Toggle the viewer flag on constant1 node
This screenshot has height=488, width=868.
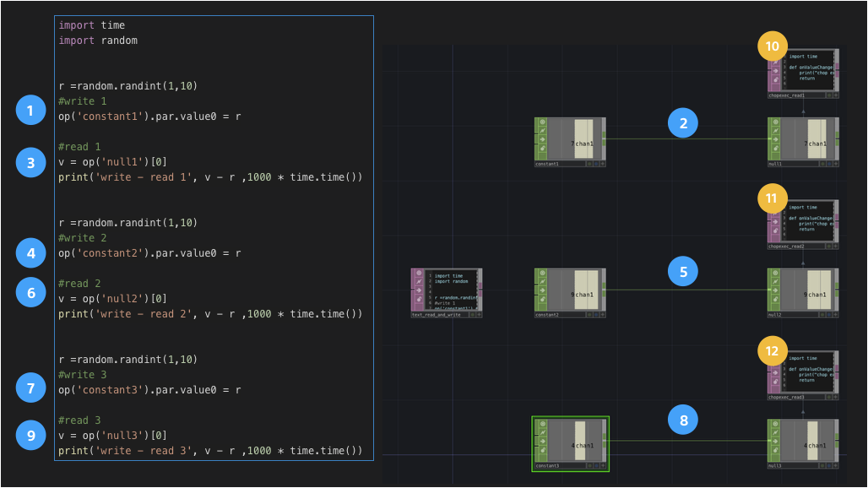tap(542, 122)
